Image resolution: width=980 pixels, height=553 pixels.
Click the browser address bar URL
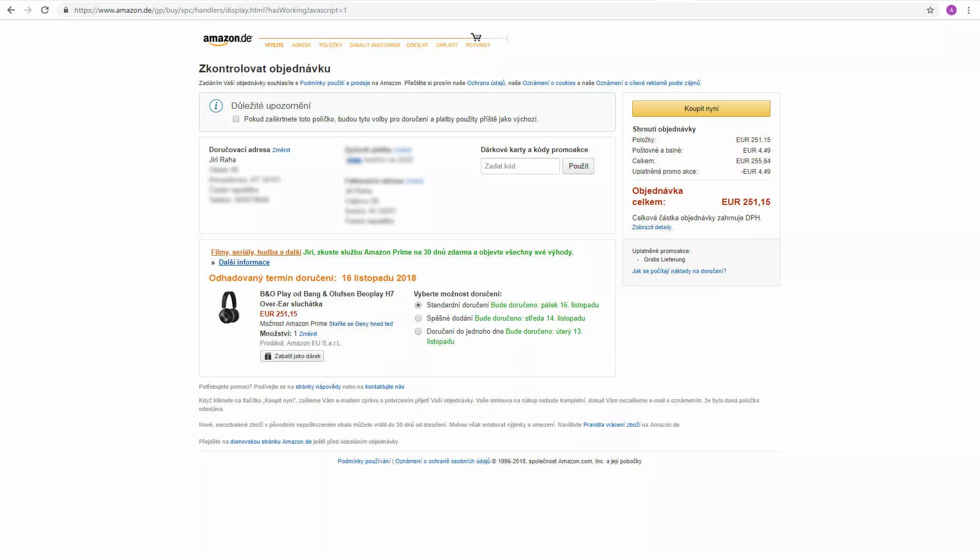[210, 10]
